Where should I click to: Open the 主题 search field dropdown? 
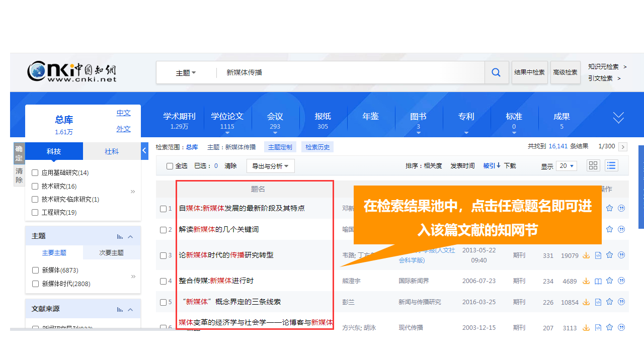coord(186,73)
